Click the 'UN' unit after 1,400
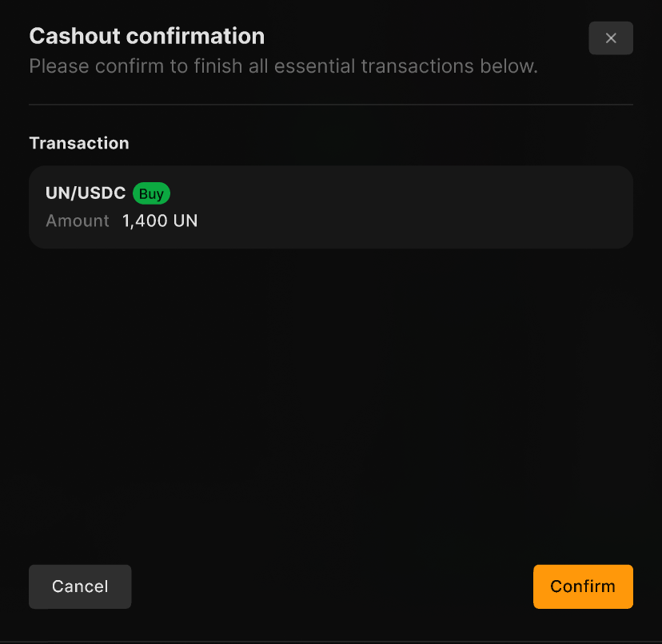The width and height of the screenshot is (662, 644). coord(185,221)
